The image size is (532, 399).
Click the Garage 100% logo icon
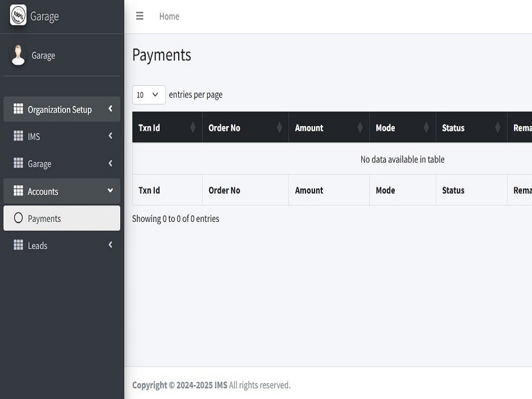tap(18, 15)
